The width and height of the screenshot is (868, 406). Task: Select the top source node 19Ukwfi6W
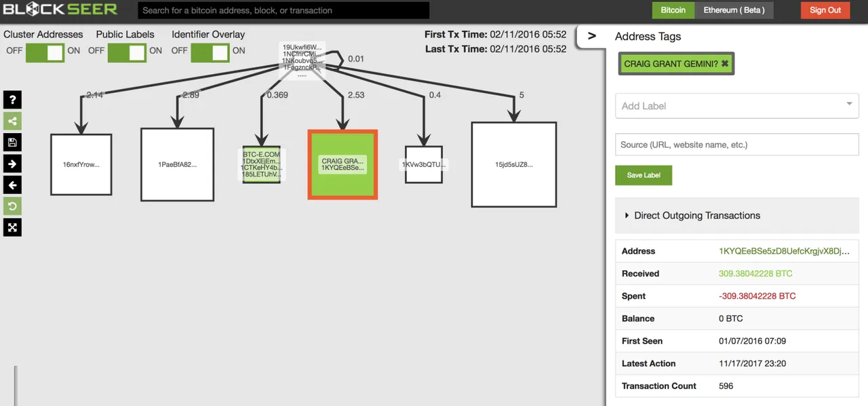[x=302, y=60]
